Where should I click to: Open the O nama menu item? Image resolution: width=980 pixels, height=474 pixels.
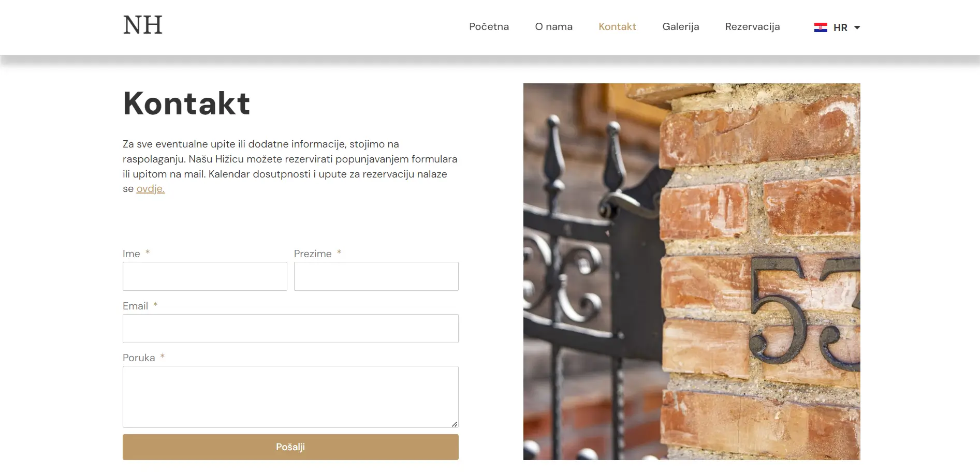553,27
